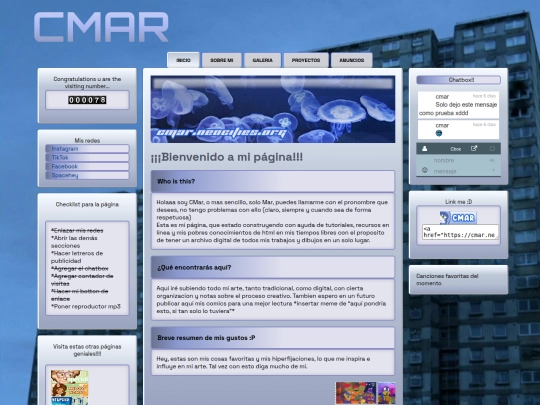Click the 'Chatbox!!' title bar

click(458, 80)
